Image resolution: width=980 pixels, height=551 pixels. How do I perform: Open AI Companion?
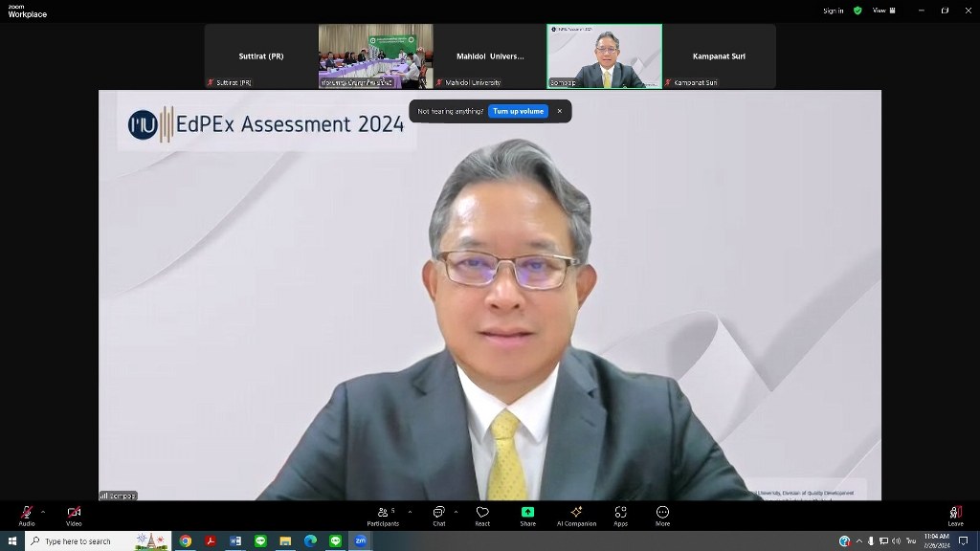click(576, 516)
